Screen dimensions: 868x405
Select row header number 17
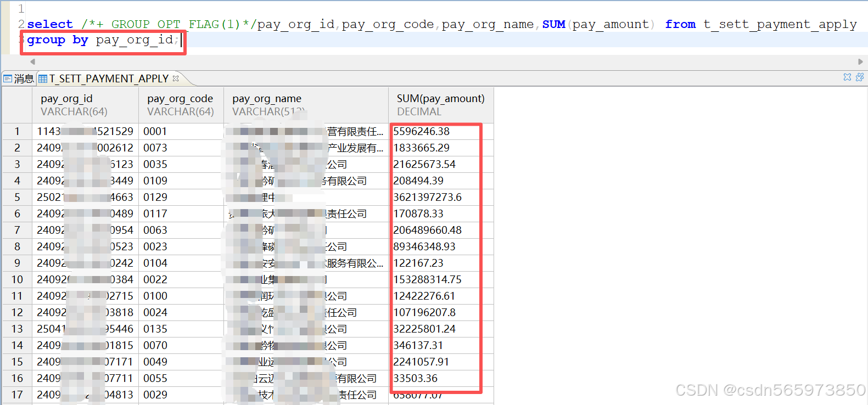pos(17,395)
